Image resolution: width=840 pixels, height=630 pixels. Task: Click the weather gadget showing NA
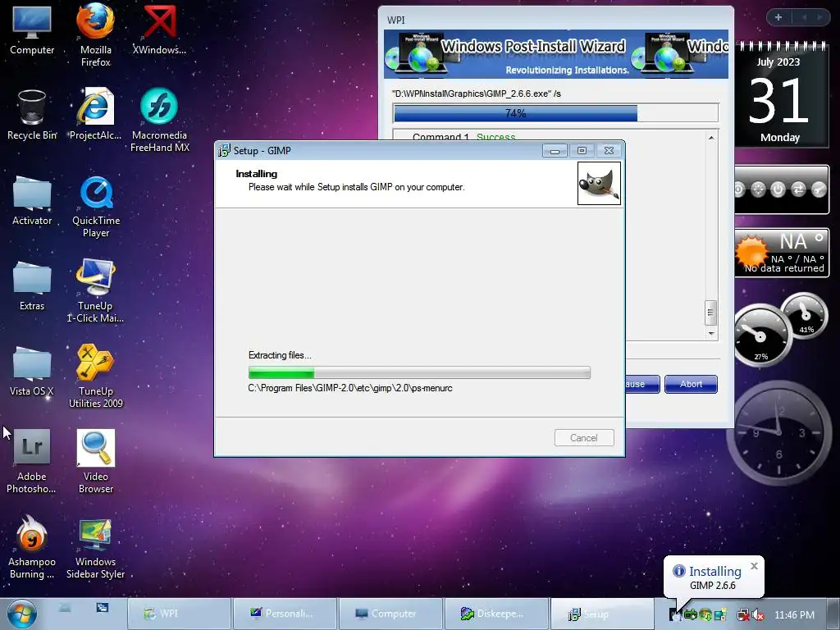(782, 253)
